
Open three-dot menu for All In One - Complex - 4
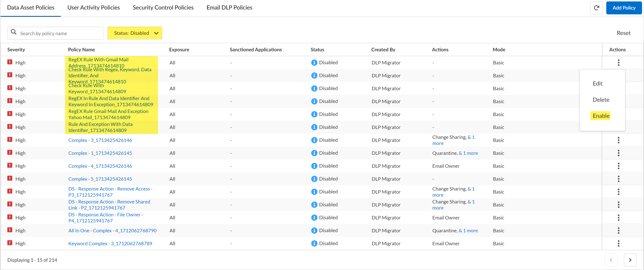pos(618,231)
